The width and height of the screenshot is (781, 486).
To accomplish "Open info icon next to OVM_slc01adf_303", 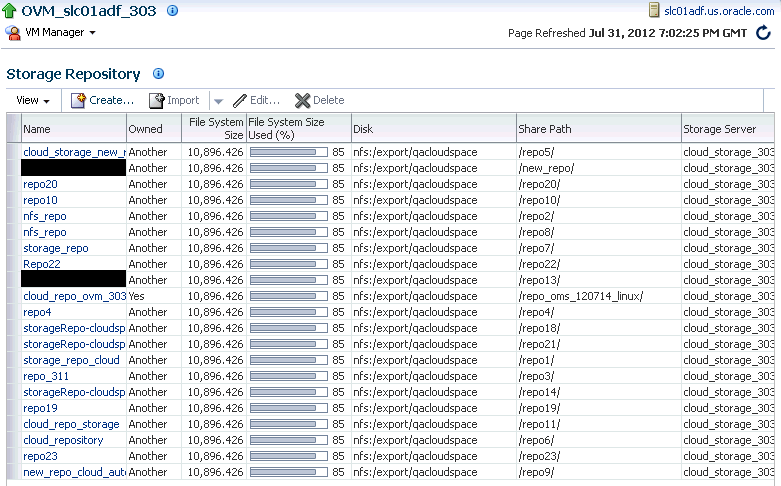I will 172,10.
